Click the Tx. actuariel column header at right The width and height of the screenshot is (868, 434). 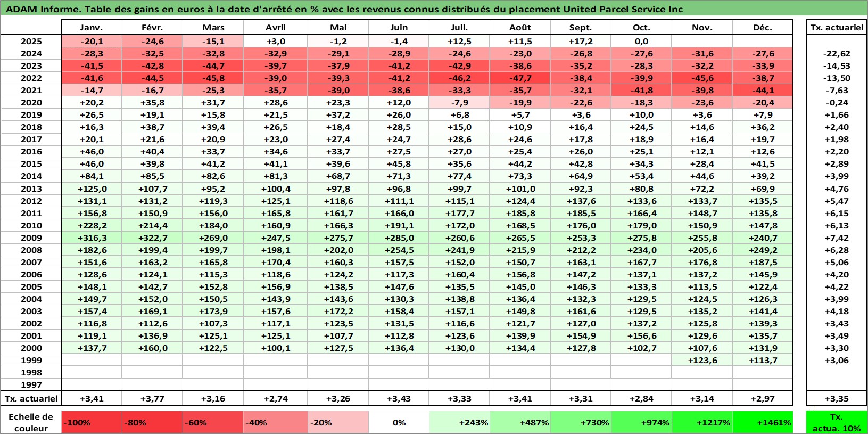(x=837, y=28)
